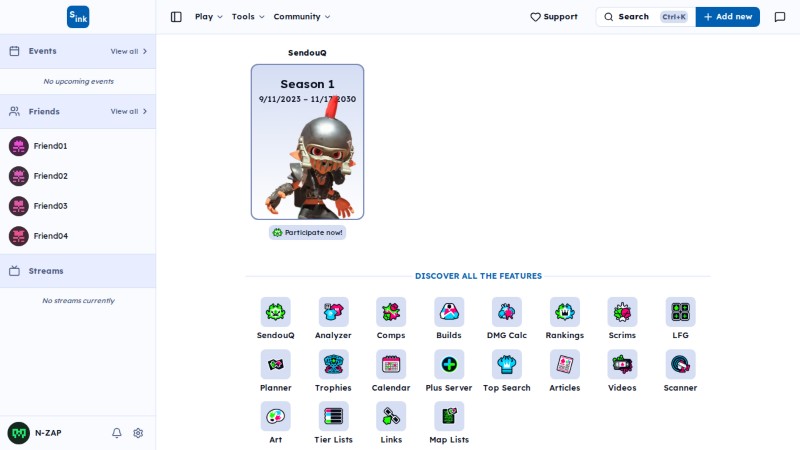Open the Scanner feature icon

click(x=680, y=364)
